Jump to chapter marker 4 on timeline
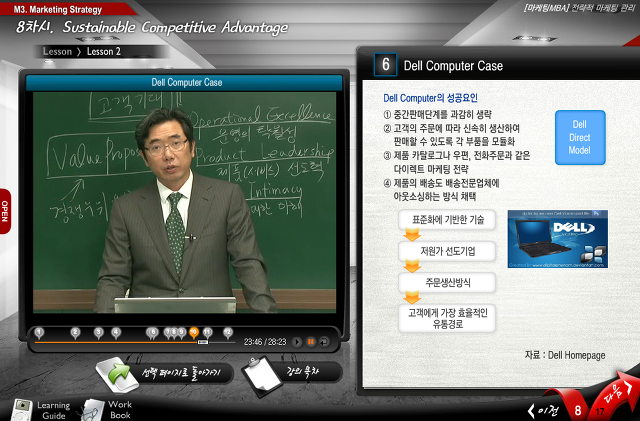Viewport: 640px width, 421px height. click(x=116, y=333)
